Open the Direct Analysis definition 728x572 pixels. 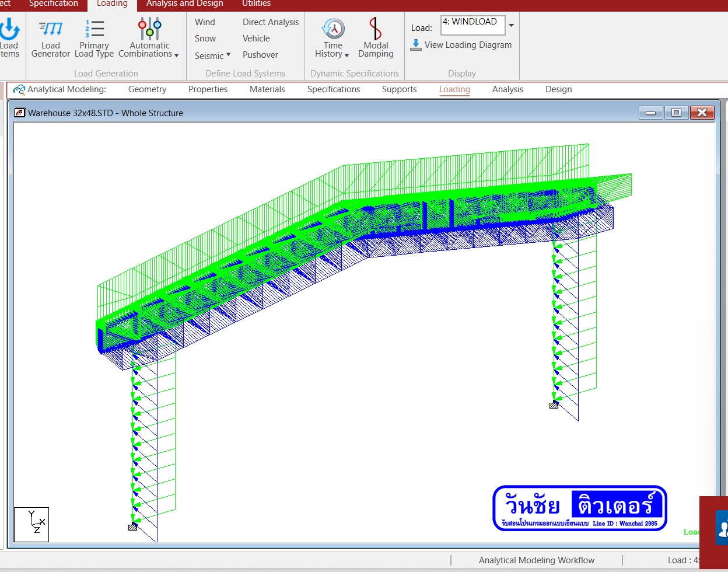pyautogui.click(x=270, y=22)
